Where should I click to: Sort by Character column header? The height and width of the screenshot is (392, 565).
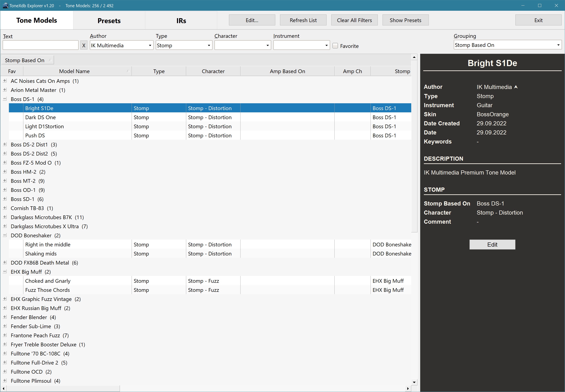click(x=213, y=71)
